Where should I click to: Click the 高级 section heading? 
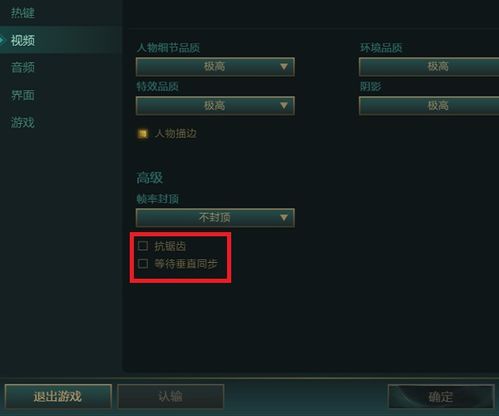pyautogui.click(x=149, y=178)
